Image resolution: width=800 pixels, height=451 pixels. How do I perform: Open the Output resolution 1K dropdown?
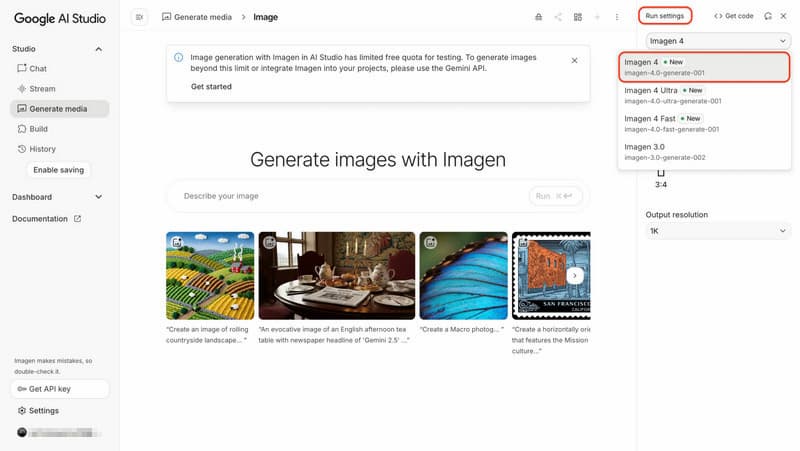click(x=718, y=231)
